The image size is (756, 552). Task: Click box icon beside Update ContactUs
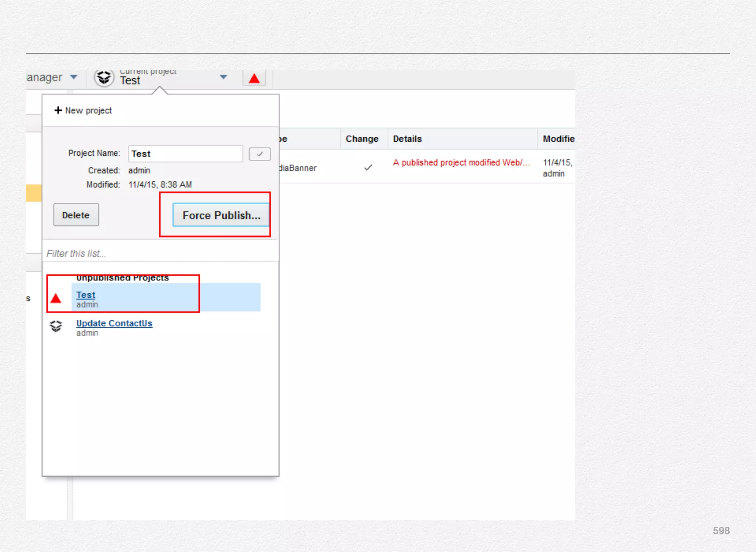click(56, 326)
